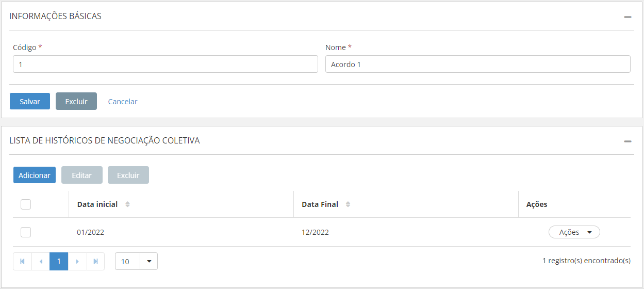Image resolution: width=644 pixels, height=289 pixels.
Task: Go to first page of results
Action: pyautogui.click(x=22, y=262)
